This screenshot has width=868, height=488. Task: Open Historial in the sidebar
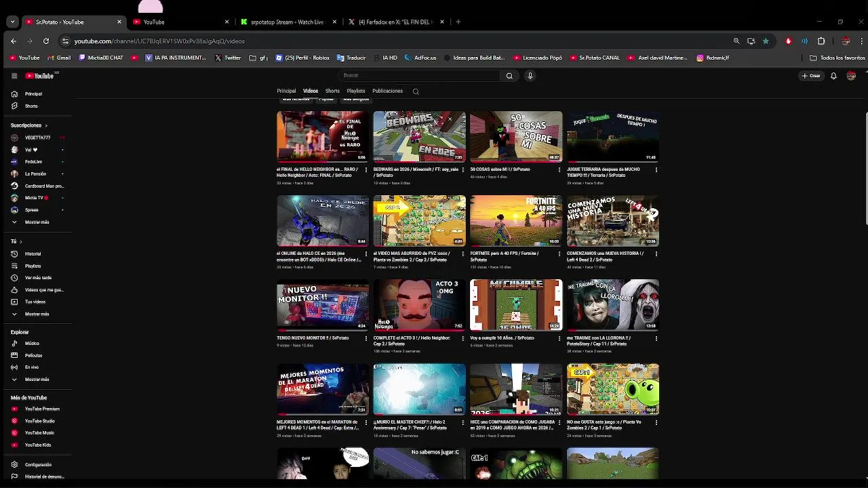(33, 254)
